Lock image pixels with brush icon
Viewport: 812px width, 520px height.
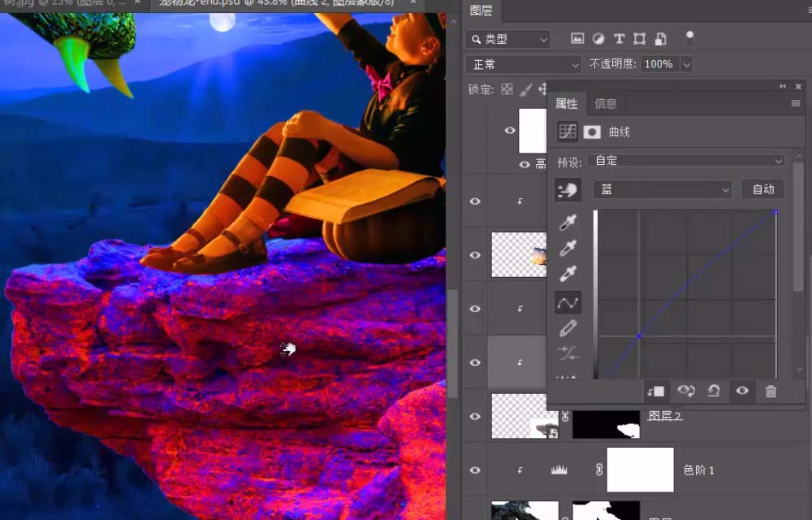(x=525, y=89)
